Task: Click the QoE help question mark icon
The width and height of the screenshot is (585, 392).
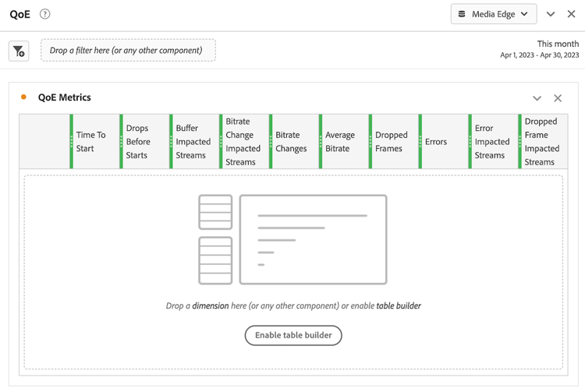Action: point(44,14)
